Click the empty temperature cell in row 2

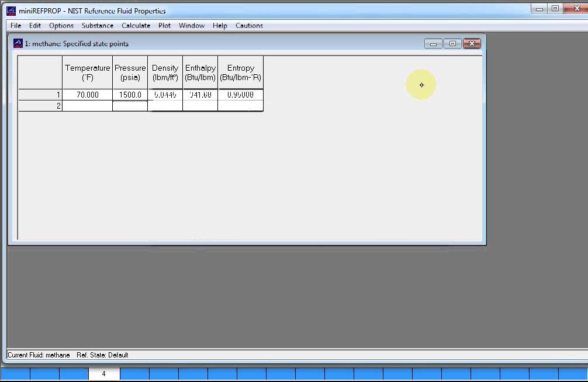[x=87, y=106]
